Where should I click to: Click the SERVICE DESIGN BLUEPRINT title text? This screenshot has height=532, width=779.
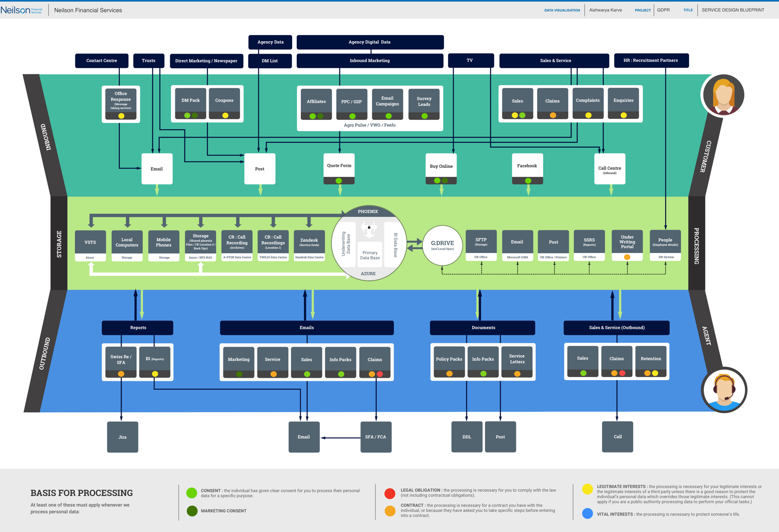[x=733, y=10]
